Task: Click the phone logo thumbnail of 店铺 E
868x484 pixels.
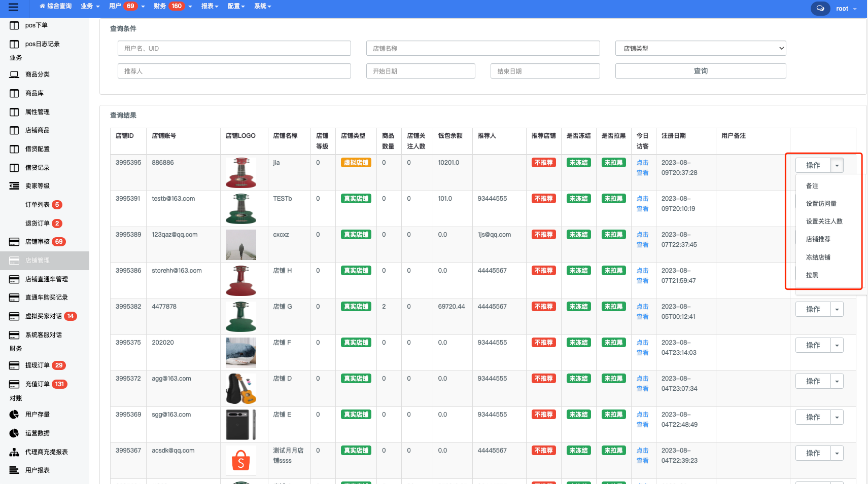Action: click(x=241, y=425)
